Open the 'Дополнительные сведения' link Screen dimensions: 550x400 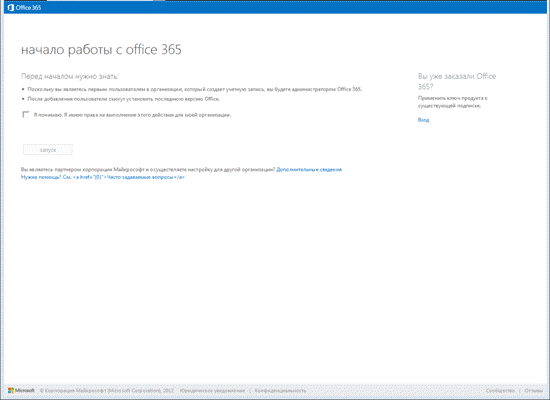coord(309,169)
